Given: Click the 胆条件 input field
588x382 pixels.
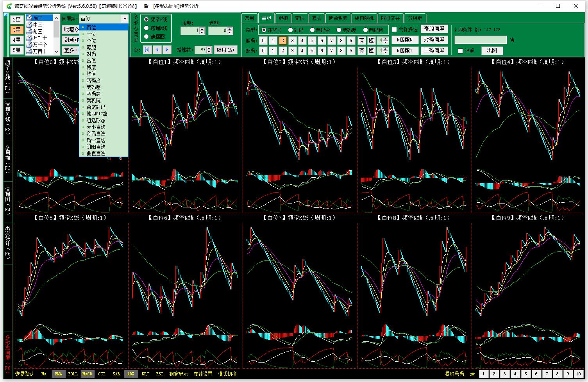Looking at the screenshot, I should tap(480, 40).
